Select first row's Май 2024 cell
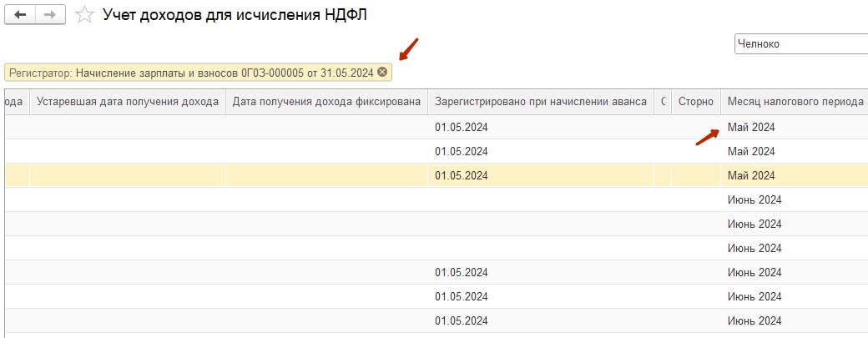Image resolution: width=868 pixels, height=338 pixels. click(x=751, y=127)
